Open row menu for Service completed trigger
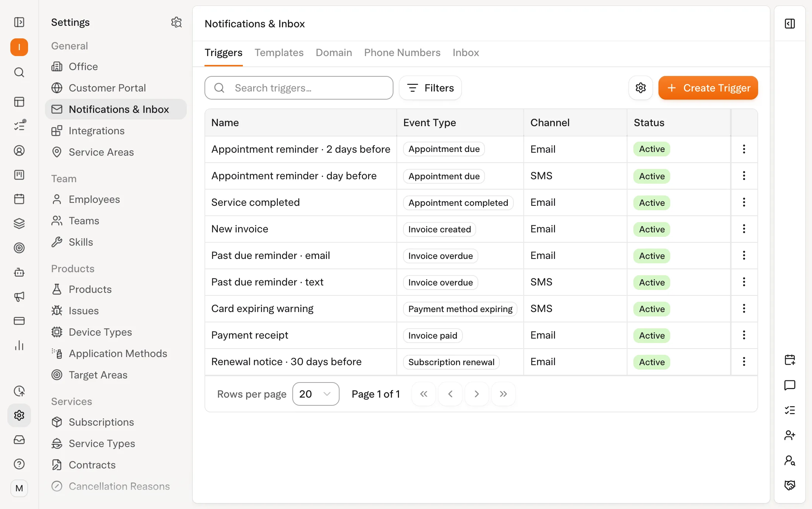812x509 pixels. [x=744, y=202]
